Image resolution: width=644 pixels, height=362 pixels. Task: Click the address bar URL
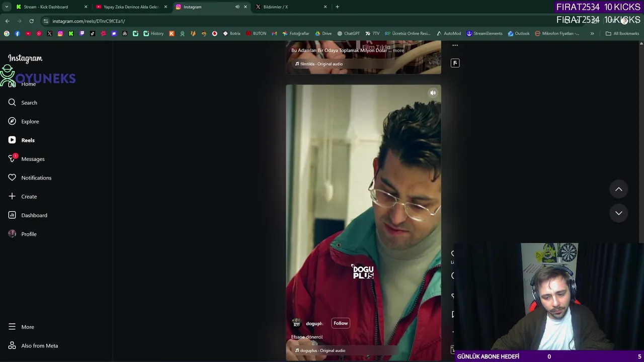(89, 21)
